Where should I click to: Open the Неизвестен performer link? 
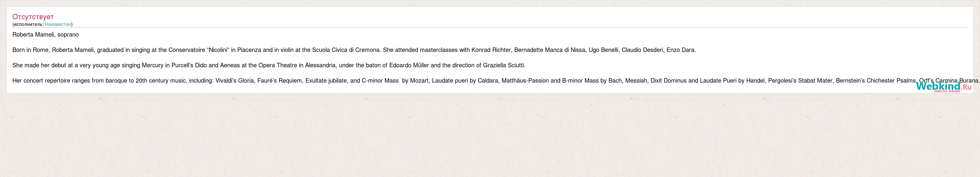pyautogui.click(x=58, y=24)
